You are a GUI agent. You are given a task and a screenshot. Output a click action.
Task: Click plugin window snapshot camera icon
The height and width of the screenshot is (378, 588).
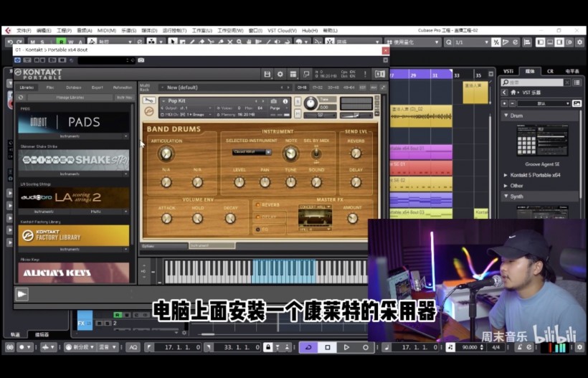click(x=141, y=60)
